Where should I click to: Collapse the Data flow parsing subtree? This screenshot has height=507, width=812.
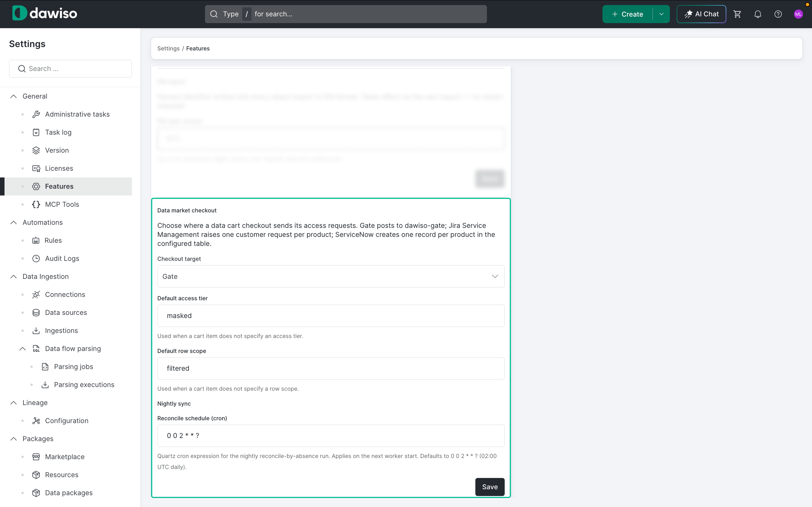coord(23,349)
